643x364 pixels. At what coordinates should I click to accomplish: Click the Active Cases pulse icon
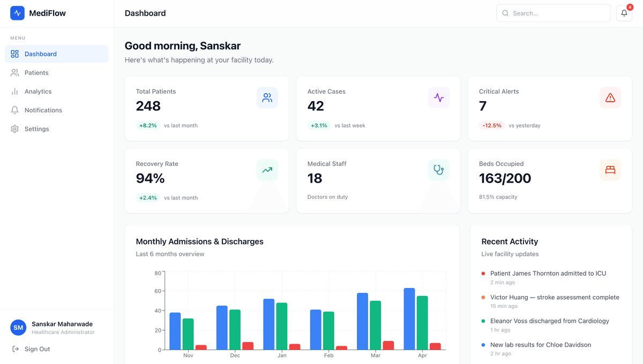[438, 97]
